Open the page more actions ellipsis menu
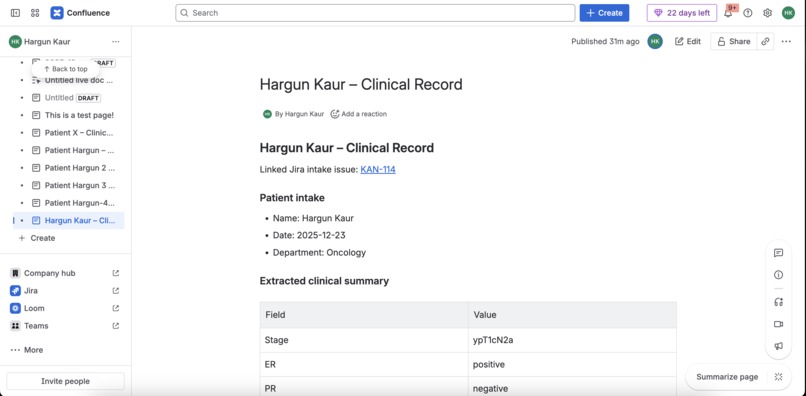The image size is (806, 396). pyautogui.click(x=786, y=42)
